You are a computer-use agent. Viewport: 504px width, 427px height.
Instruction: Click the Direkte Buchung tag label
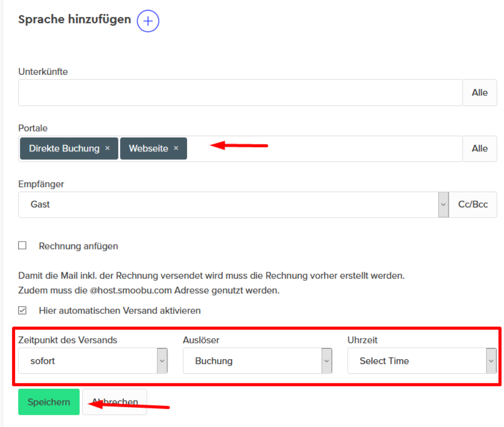[x=64, y=148]
